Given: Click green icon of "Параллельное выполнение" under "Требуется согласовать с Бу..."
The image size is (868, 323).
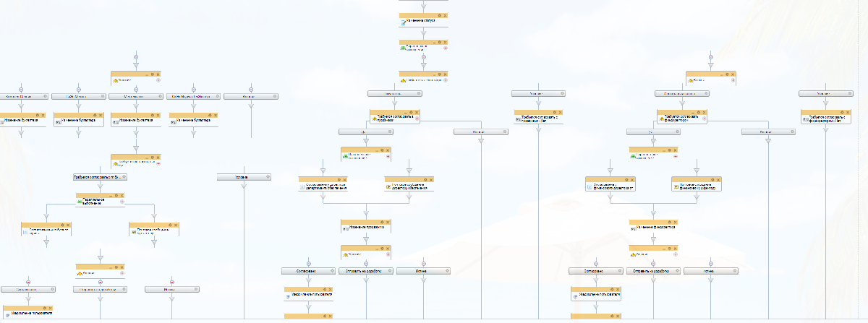Looking at the screenshot, I should (79, 202).
